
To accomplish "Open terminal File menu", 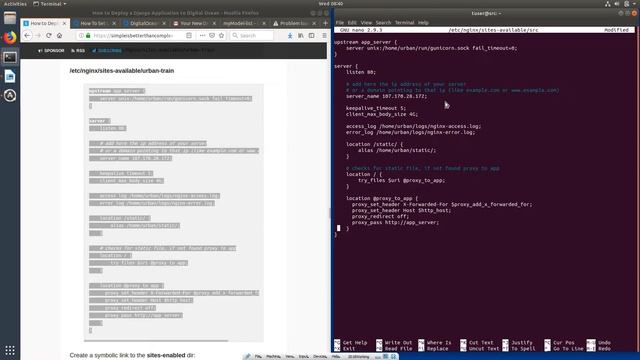I will (340, 22).
